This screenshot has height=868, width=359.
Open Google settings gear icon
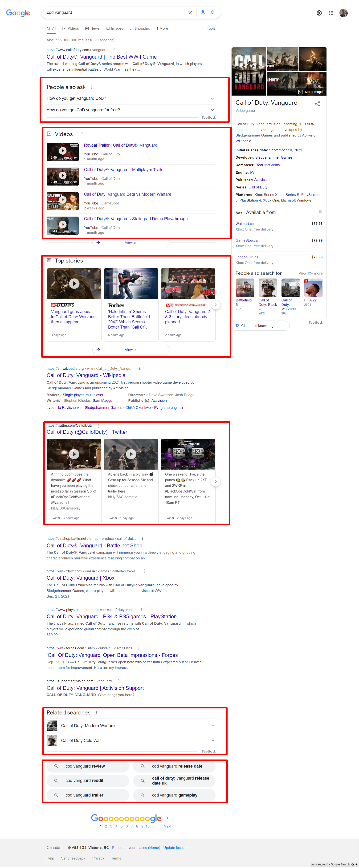tap(319, 13)
